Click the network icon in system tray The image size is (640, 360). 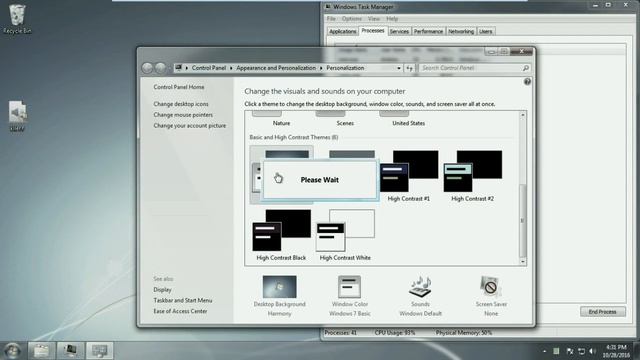point(582,351)
